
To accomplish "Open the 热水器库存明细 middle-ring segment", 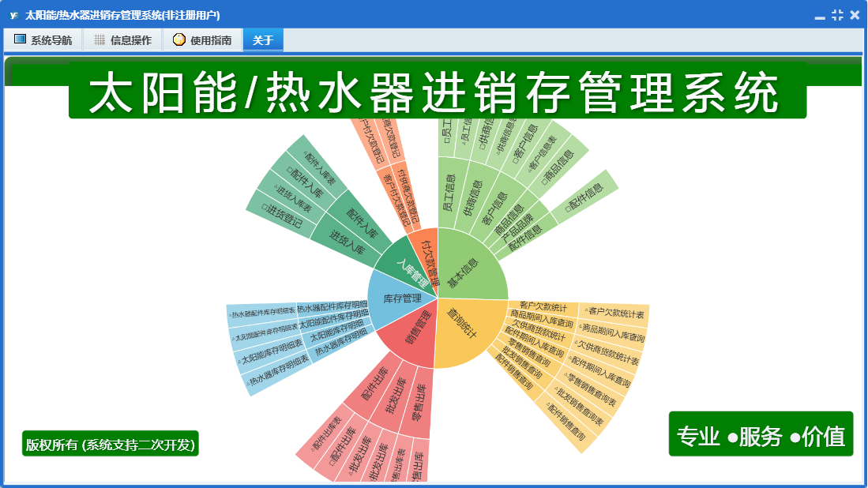I will (340, 344).
